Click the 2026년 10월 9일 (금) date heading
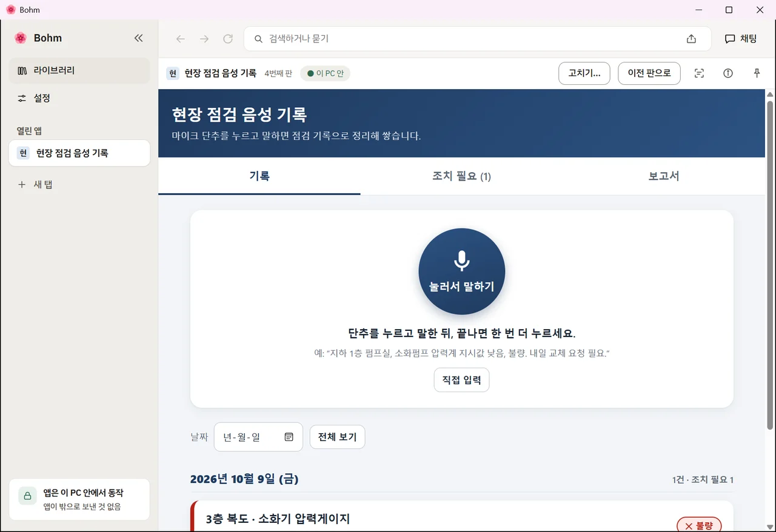Screen dimensions: 776x532 (x=244, y=479)
